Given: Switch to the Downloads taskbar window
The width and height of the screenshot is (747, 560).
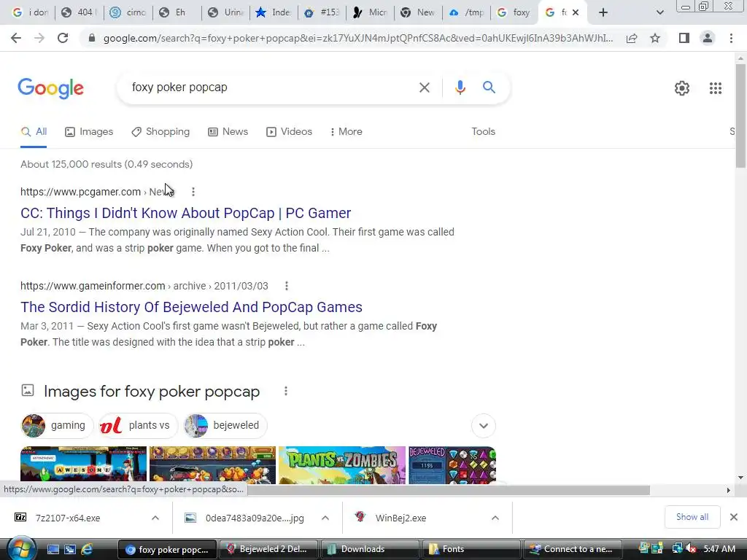Looking at the screenshot, I should click(x=369, y=549).
